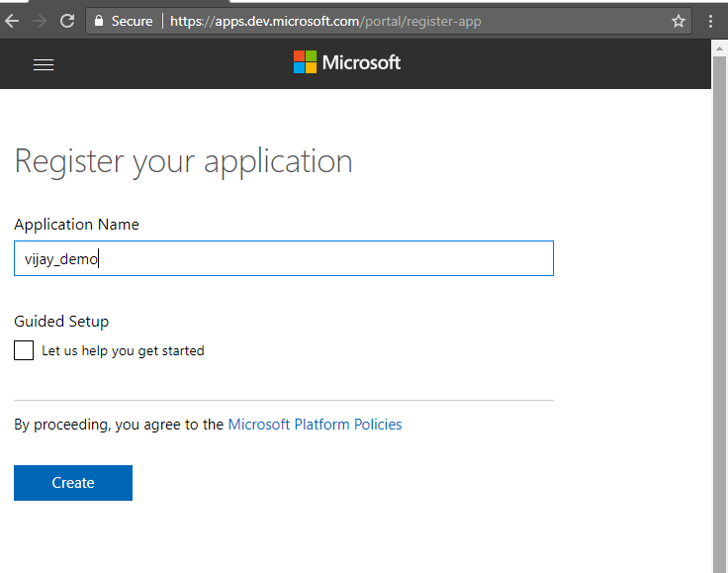728x573 pixels.
Task: Click the apps.dev.microsoft.com address bar URL
Action: click(x=325, y=22)
